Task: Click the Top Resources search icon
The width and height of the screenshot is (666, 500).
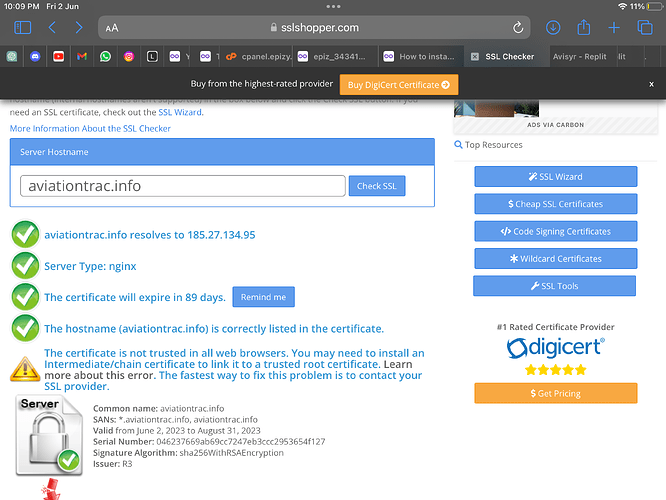Action: [458, 145]
